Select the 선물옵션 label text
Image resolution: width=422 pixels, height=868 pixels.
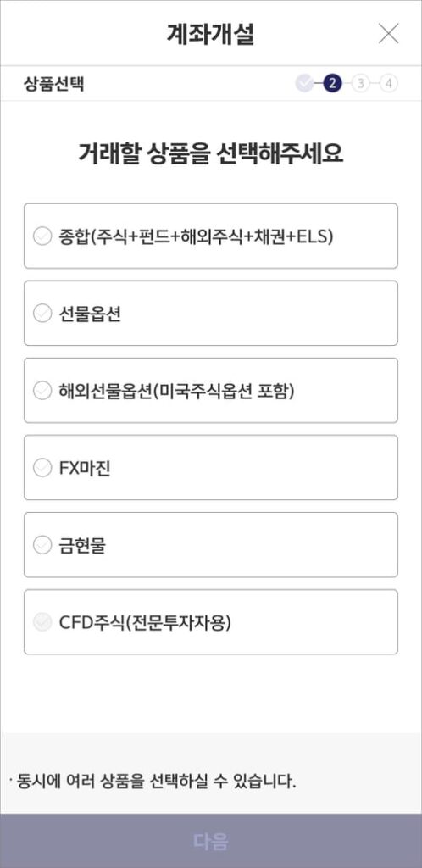(90, 314)
